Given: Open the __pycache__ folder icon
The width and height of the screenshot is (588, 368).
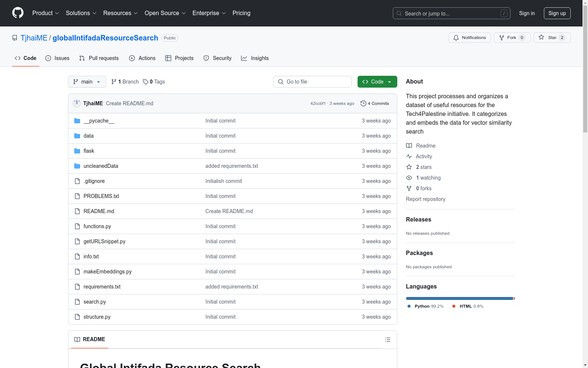Looking at the screenshot, I should coord(77,121).
